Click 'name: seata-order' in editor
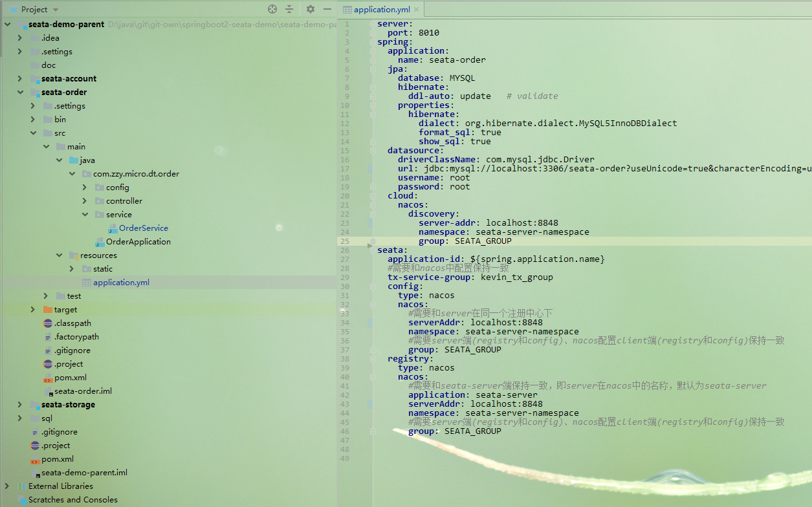This screenshot has width=812, height=507. point(442,60)
